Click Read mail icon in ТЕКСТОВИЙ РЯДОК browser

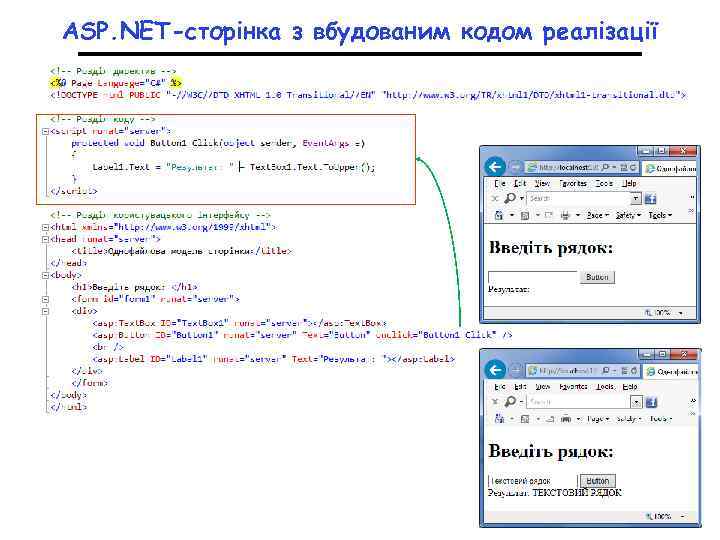[550, 419]
